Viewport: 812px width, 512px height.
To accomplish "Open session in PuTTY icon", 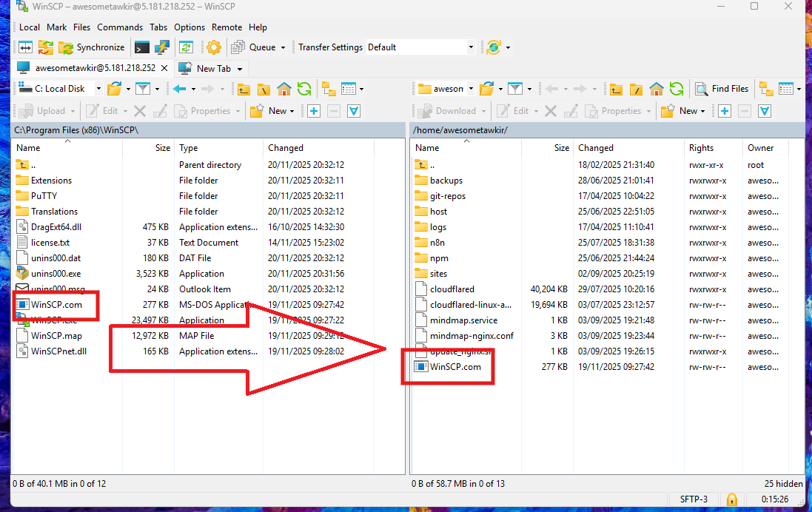I will tap(161, 47).
